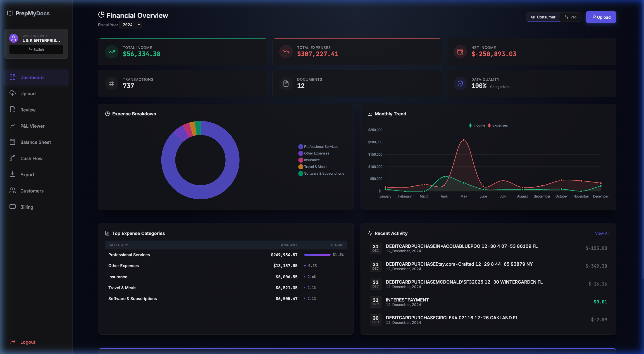Click the Export download icon
Image resolution: width=644 pixels, height=354 pixels.
click(x=13, y=174)
